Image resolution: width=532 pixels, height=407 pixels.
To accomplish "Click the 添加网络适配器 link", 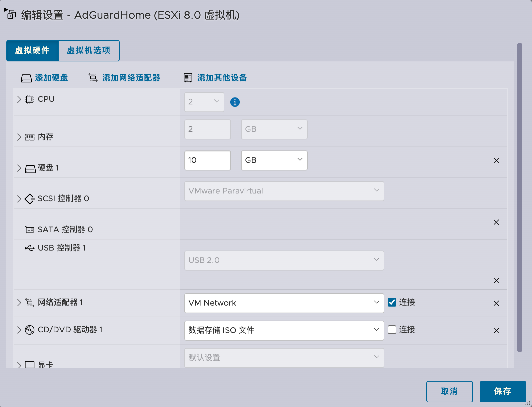I will click(x=131, y=78).
